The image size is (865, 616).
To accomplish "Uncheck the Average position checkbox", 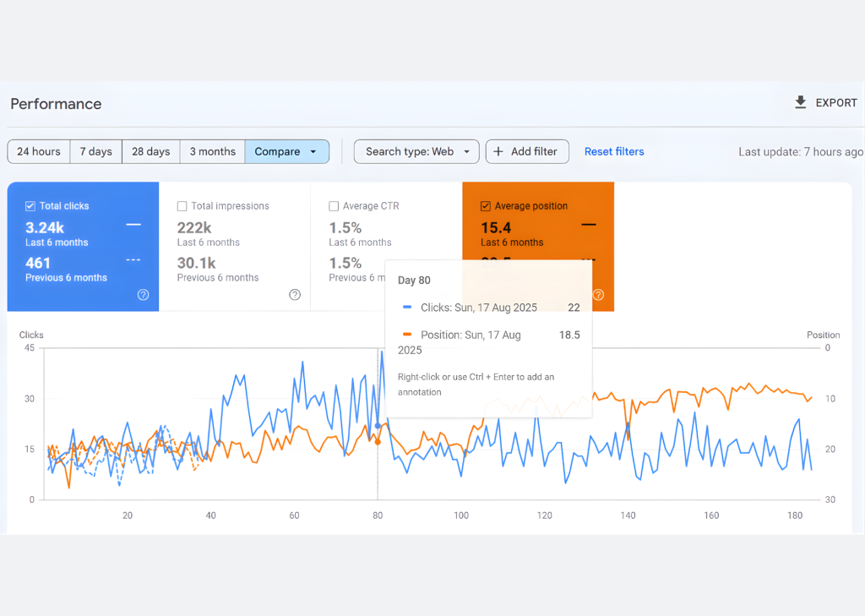I will point(485,206).
